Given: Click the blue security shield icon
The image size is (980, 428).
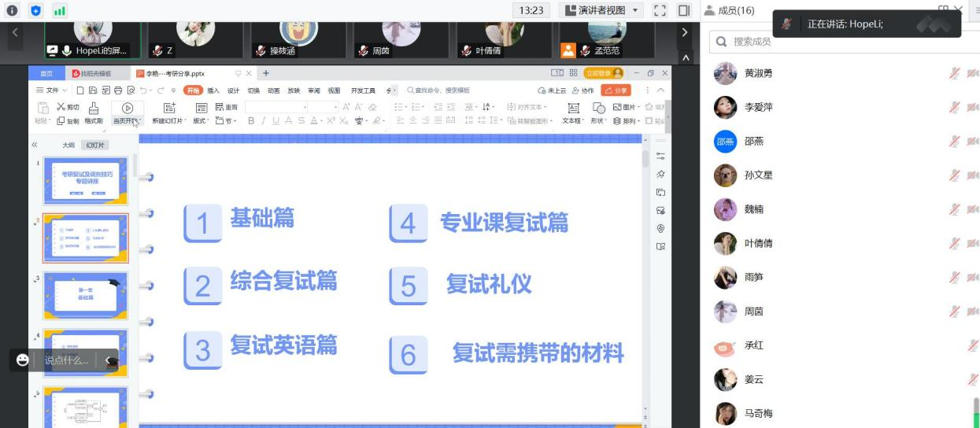Looking at the screenshot, I should click(35, 10).
